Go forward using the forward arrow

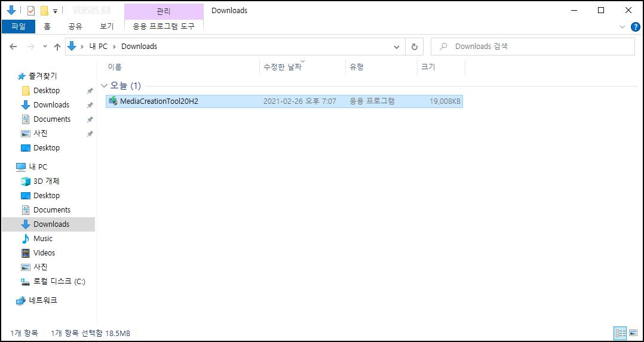[31, 47]
